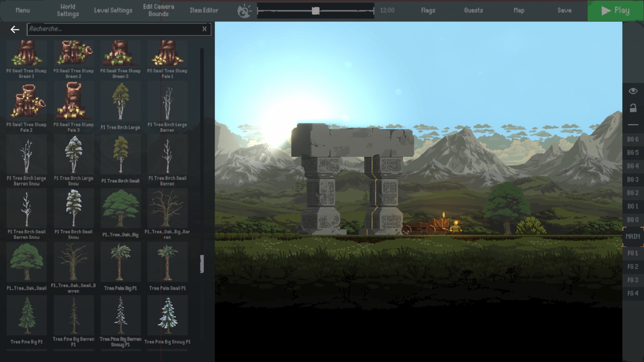
Task: Open the Item Editor
Action: pos(204,10)
